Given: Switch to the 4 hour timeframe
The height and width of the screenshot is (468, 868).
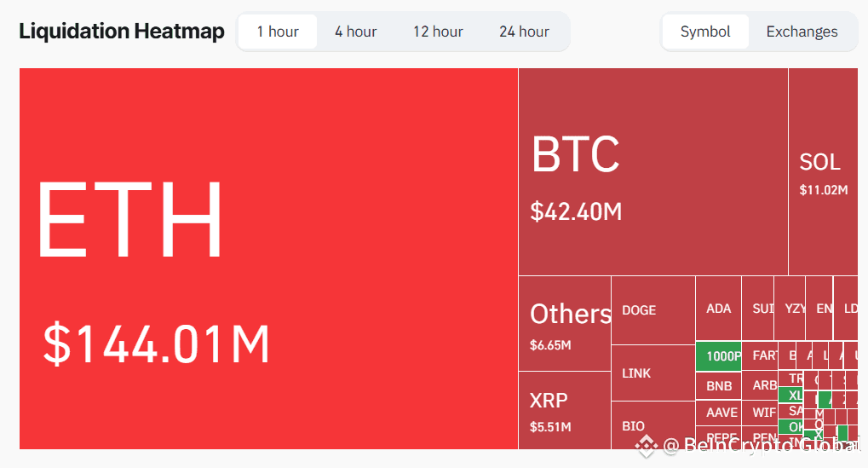Looking at the screenshot, I should coord(355,32).
